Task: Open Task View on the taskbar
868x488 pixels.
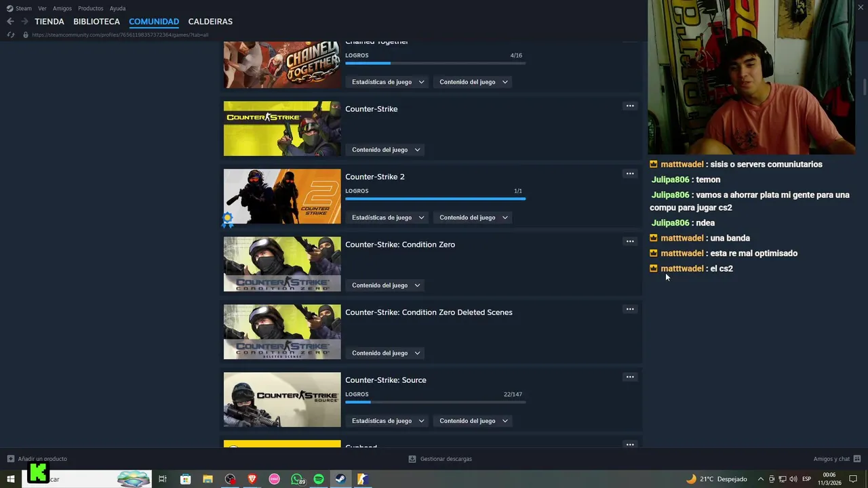Action: coord(163,479)
